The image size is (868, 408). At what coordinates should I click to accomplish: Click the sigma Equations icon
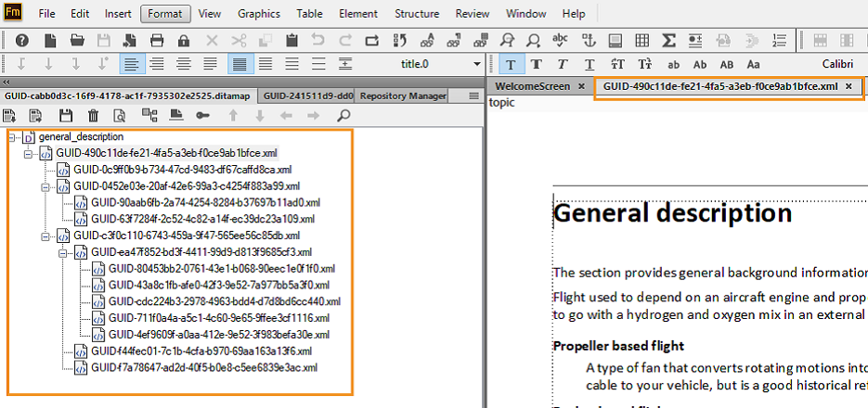click(667, 40)
